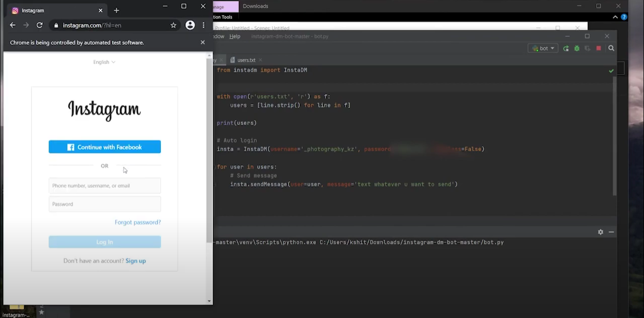Reload the Instagram page in Chrome
The image size is (644, 318).
click(x=39, y=25)
